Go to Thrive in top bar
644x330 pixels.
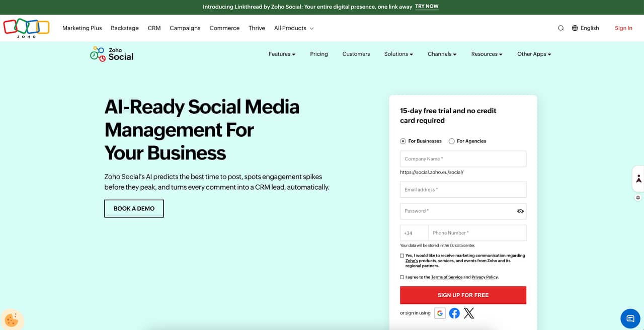click(x=257, y=28)
